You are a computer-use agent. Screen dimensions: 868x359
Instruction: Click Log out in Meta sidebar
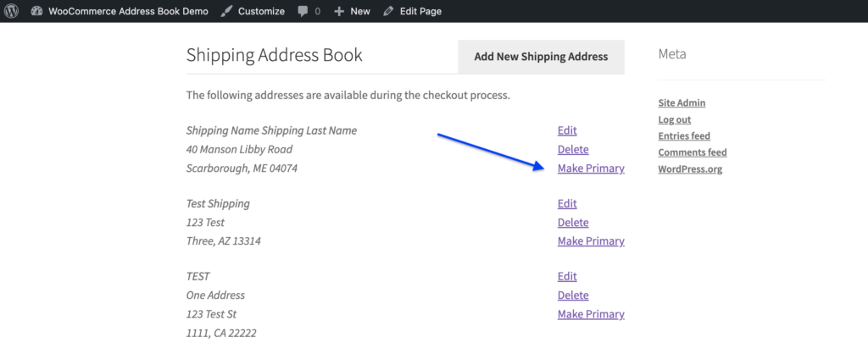674,119
